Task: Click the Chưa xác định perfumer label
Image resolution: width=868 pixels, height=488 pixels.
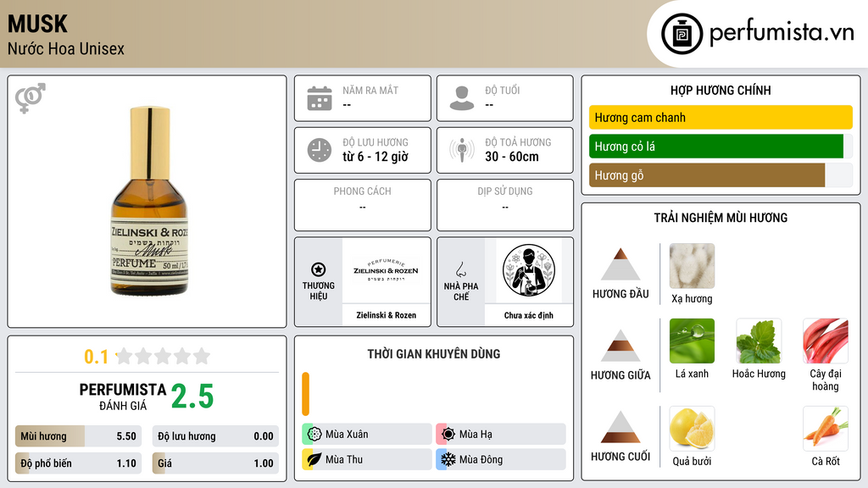Action: click(x=529, y=315)
